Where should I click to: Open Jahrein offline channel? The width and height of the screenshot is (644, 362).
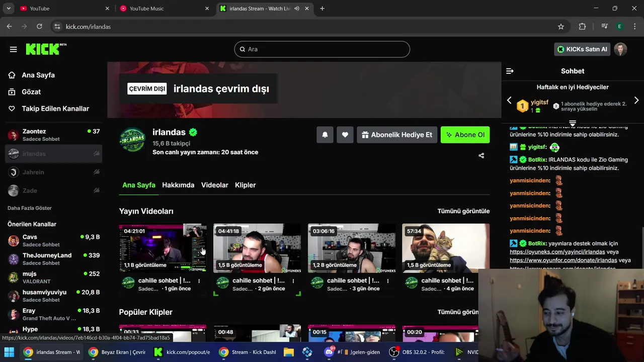click(x=53, y=172)
